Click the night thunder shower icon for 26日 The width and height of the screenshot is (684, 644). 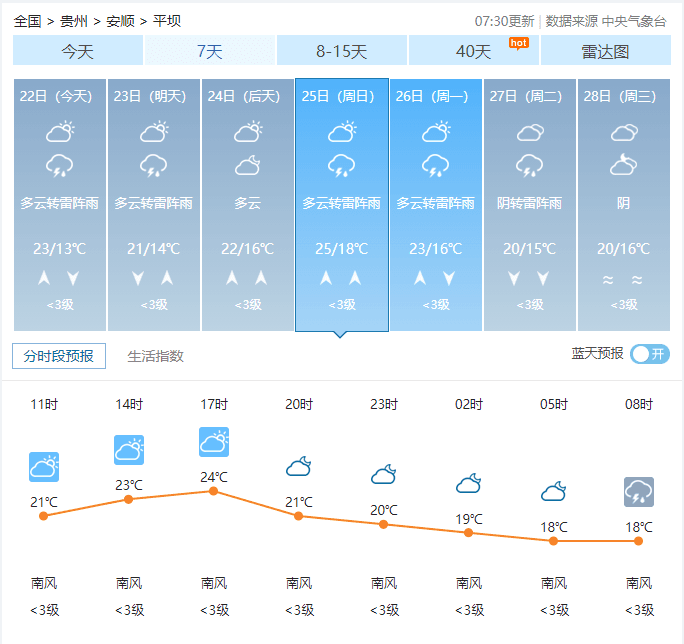(x=435, y=165)
